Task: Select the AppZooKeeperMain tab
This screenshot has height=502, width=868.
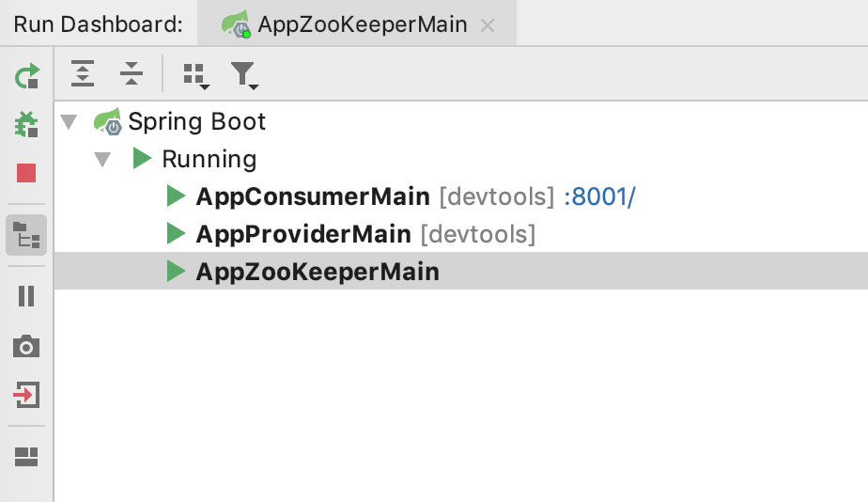Action: pos(357,24)
